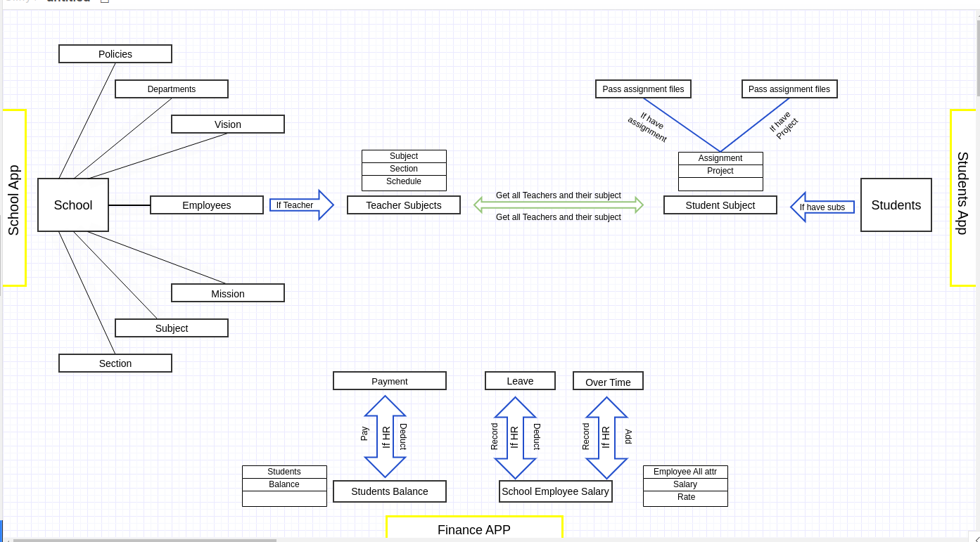Click the Student Subject rectangle
The height and width of the screenshot is (542, 980).
pos(720,205)
